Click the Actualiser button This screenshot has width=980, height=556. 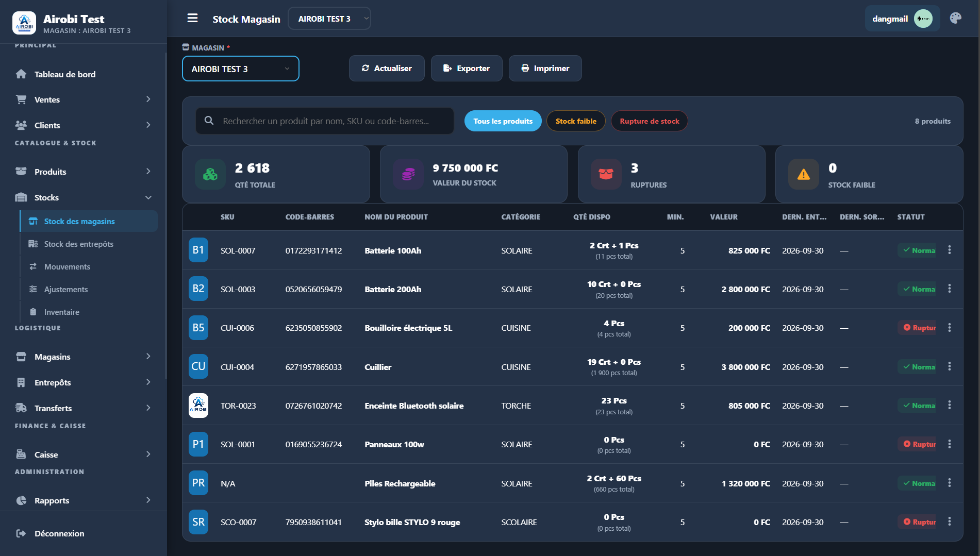click(x=387, y=68)
